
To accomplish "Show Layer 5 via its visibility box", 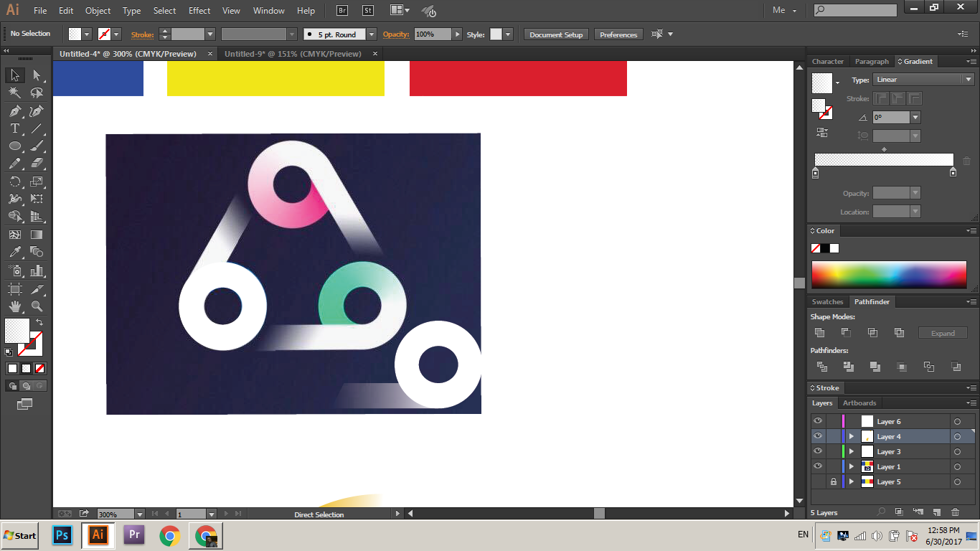I will (818, 481).
